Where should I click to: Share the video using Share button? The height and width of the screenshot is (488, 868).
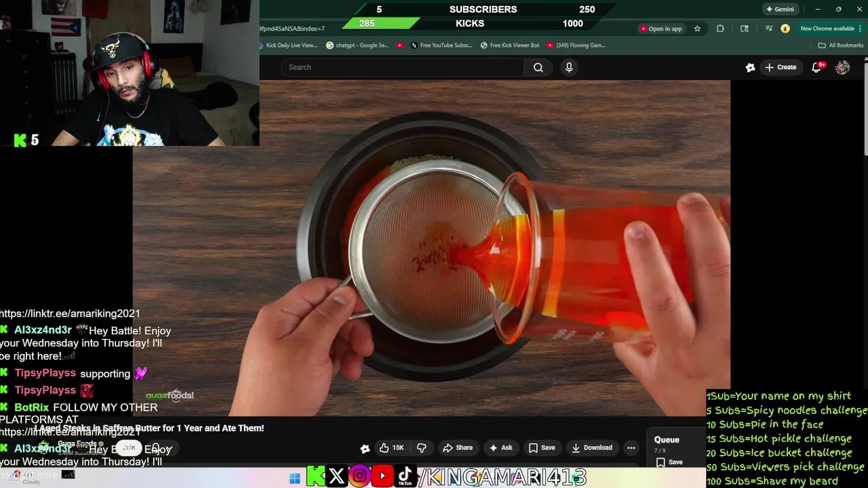458,448
